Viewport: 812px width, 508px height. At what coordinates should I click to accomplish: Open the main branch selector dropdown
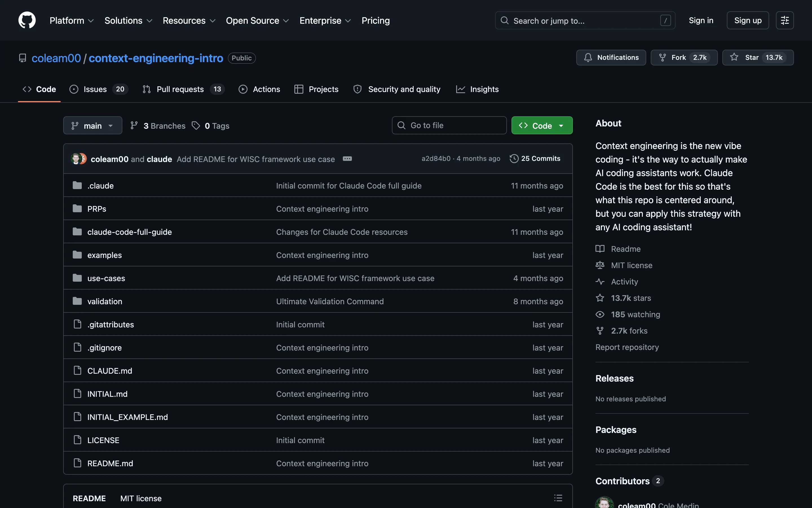click(92, 126)
